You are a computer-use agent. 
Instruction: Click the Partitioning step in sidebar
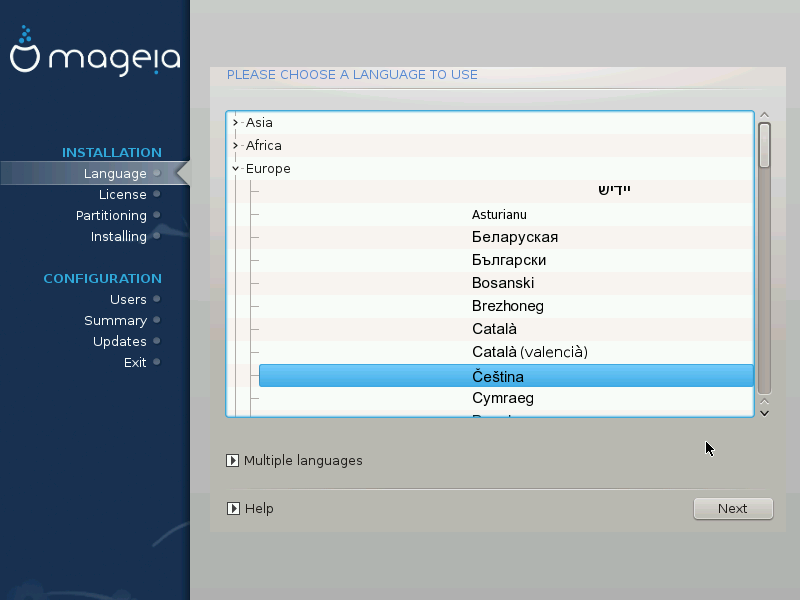point(111,216)
